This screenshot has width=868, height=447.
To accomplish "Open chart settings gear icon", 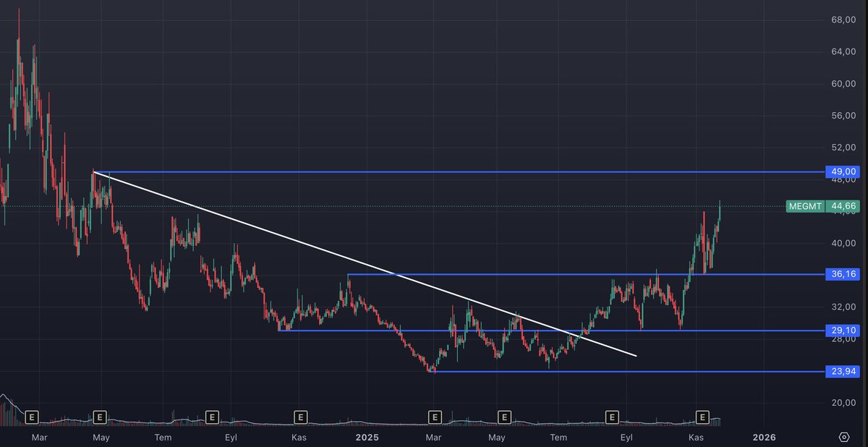I will [x=844, y=437].
